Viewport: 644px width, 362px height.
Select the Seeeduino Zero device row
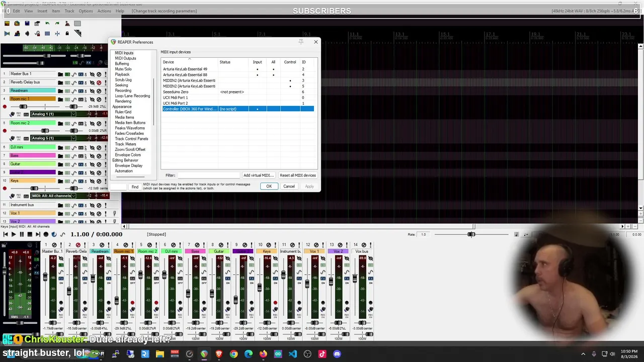[x=237, y=92]
